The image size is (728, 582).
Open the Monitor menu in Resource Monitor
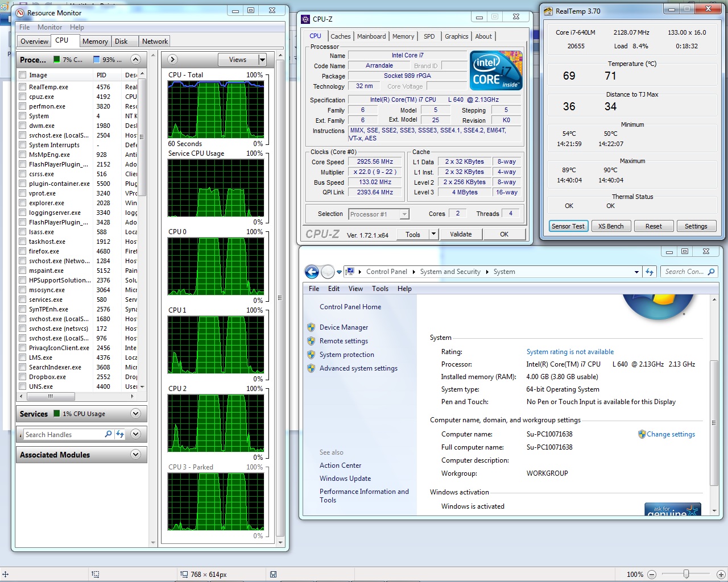[49, 27]
